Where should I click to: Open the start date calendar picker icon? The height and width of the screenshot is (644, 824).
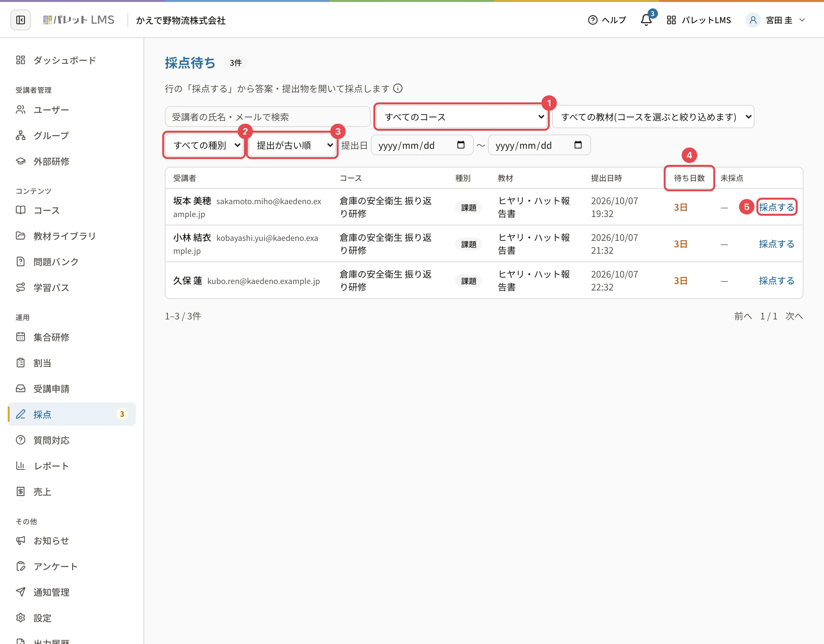461,145
